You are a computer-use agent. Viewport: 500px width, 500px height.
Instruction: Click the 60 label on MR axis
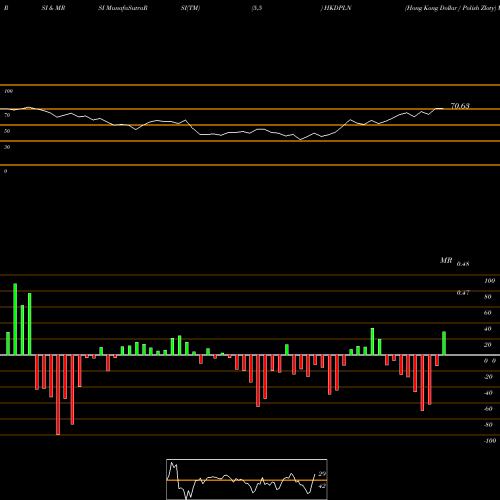(488, 313)
